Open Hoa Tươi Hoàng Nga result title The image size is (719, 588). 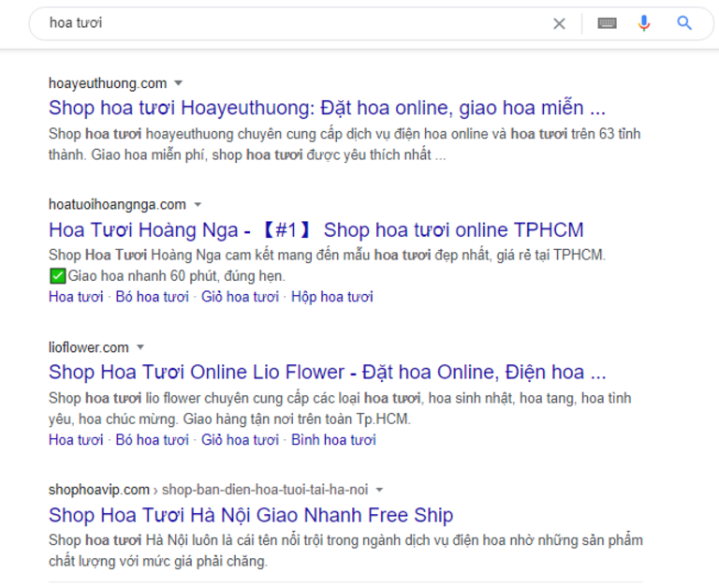click(315, 230)
